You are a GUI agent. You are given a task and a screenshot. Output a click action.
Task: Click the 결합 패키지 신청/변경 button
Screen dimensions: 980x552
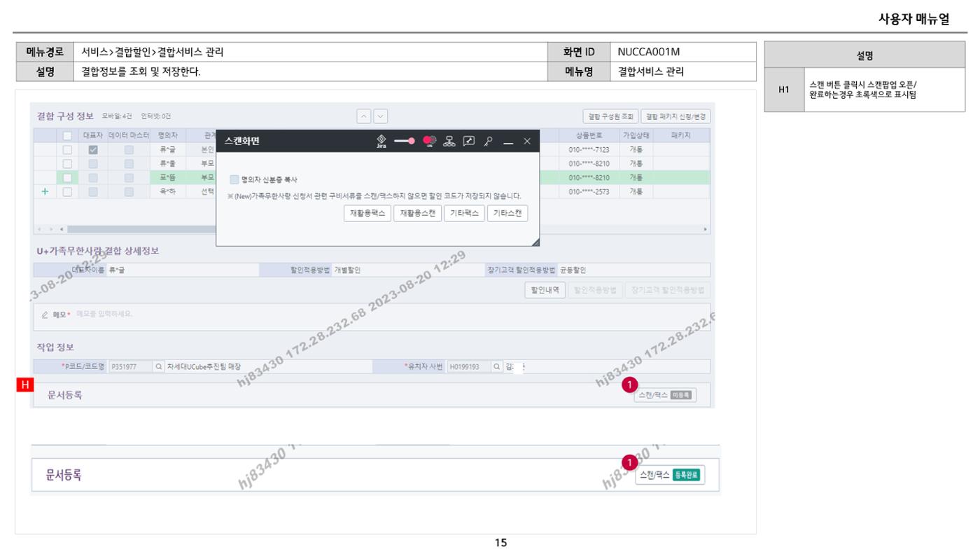[677, 117]
